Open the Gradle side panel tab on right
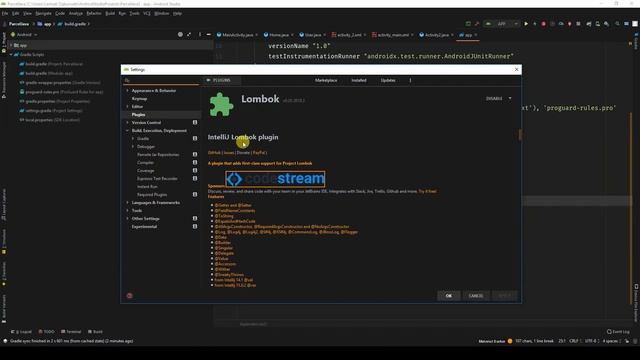Image resolution: width=640 pixels, height=360 pixels. coord(636,41)
